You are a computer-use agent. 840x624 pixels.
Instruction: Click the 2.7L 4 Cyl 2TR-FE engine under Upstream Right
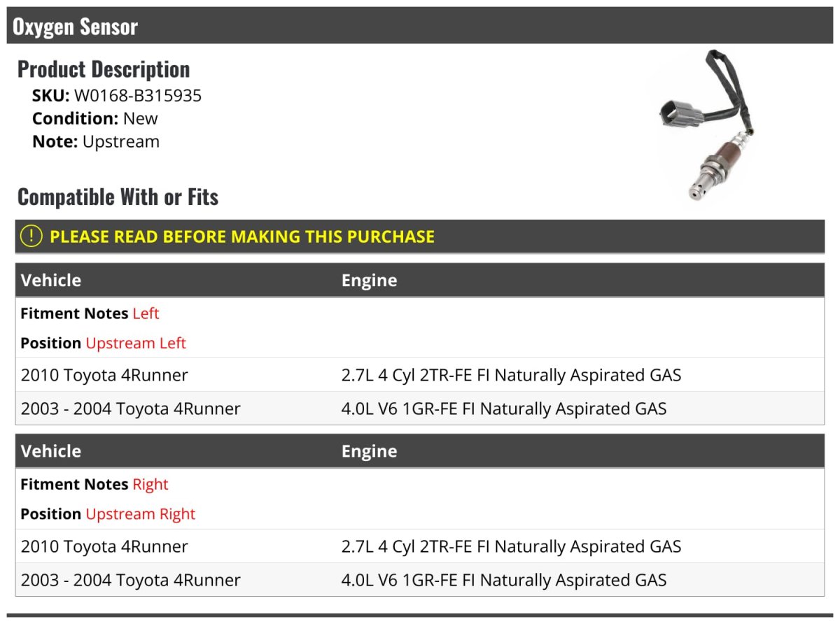point(511,546)
